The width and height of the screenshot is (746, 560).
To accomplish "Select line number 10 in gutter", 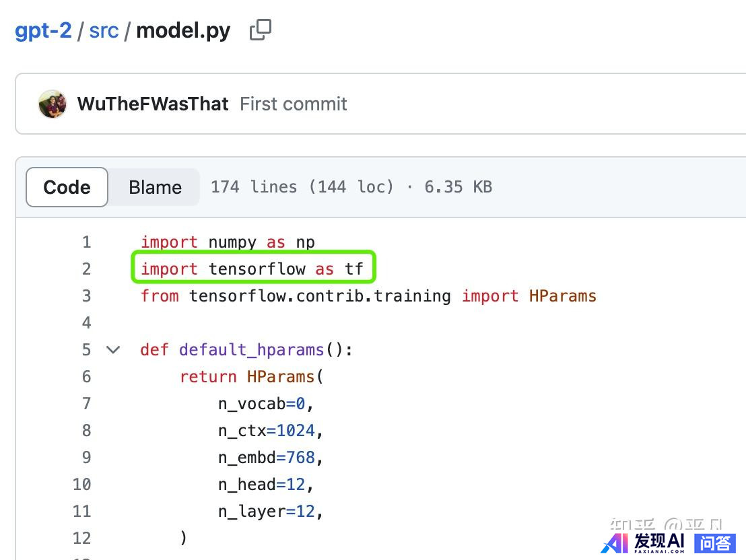I will point(81,485).
